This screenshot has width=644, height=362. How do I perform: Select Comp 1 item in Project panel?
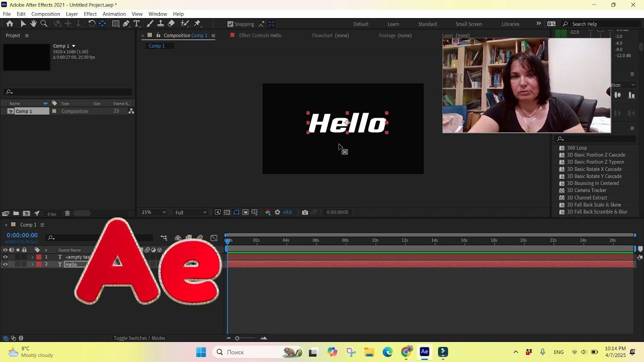pos(24,111)
